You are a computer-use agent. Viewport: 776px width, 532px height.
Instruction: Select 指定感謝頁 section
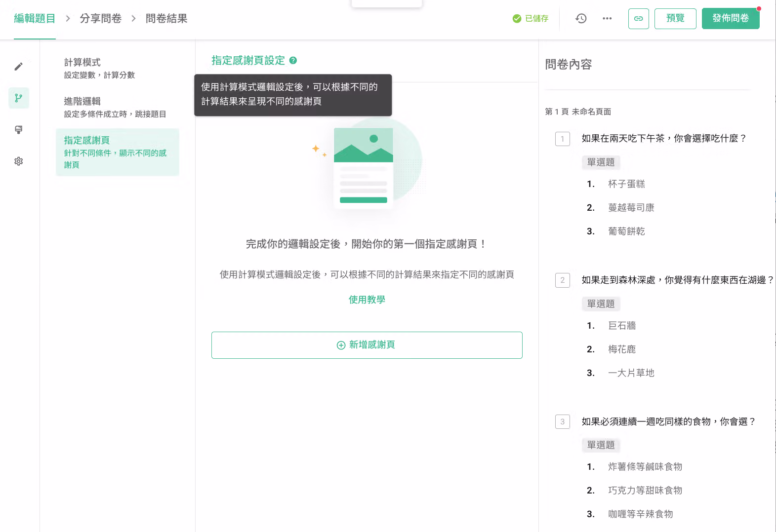pos(118,152)
